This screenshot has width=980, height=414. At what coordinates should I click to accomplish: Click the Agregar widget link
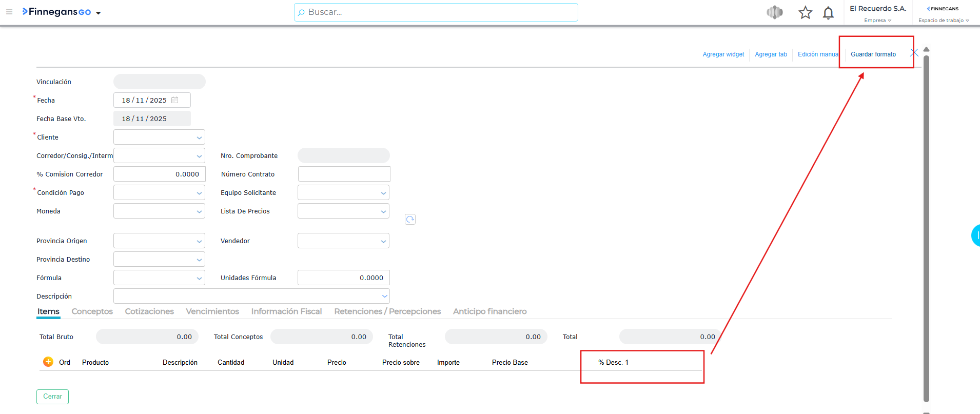723,54
